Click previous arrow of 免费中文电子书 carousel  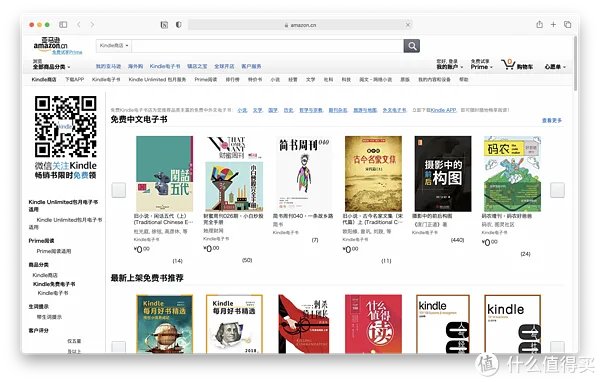point(119,190)
